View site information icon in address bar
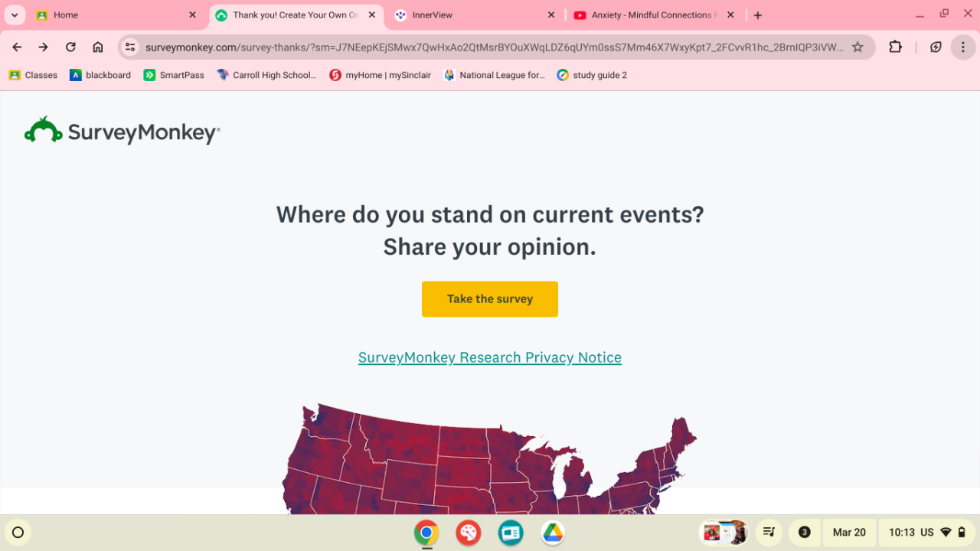 130,47
